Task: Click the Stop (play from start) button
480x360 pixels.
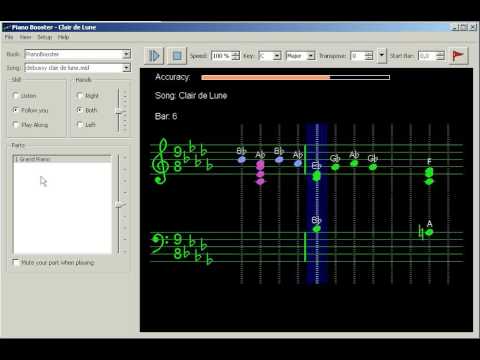Action: [x=177, y=56]
